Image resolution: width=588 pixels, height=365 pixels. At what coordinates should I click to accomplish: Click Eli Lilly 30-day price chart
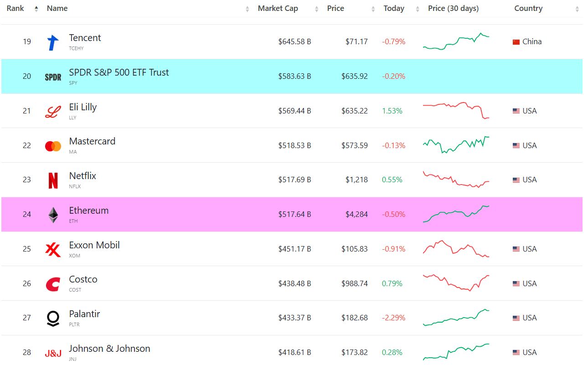456,111
